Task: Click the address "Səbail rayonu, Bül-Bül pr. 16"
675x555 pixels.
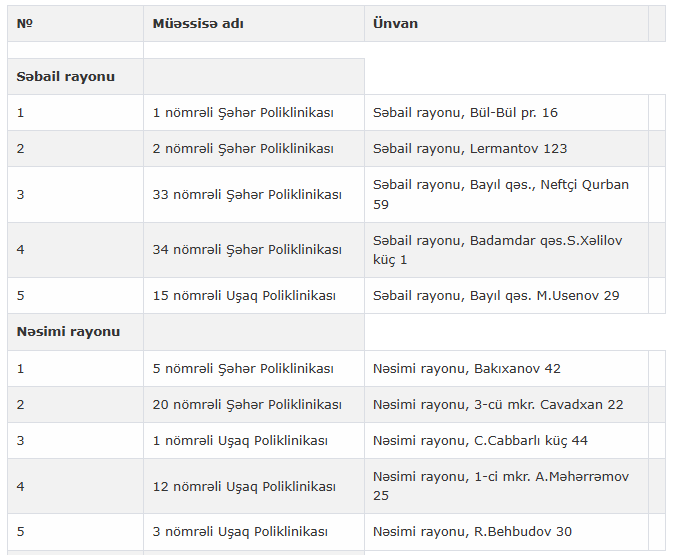Action: [x=465, y=113]
